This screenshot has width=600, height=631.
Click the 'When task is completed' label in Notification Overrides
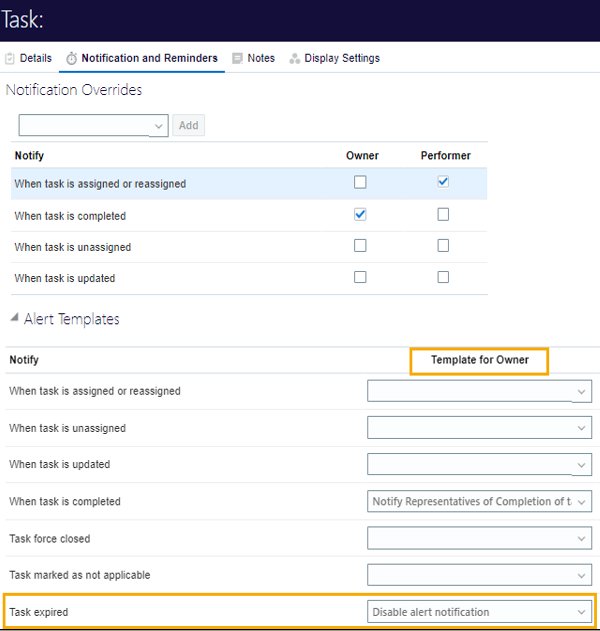tap(70, 216)
